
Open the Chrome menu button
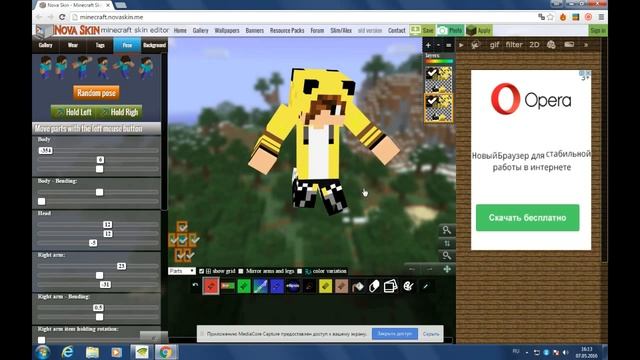coord(601,17)
